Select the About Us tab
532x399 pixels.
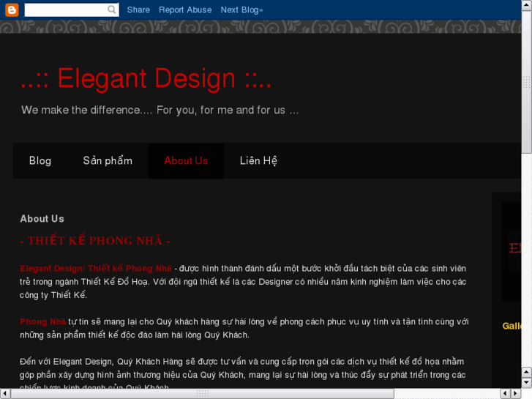pyautogui.click(x=186, y=160)
